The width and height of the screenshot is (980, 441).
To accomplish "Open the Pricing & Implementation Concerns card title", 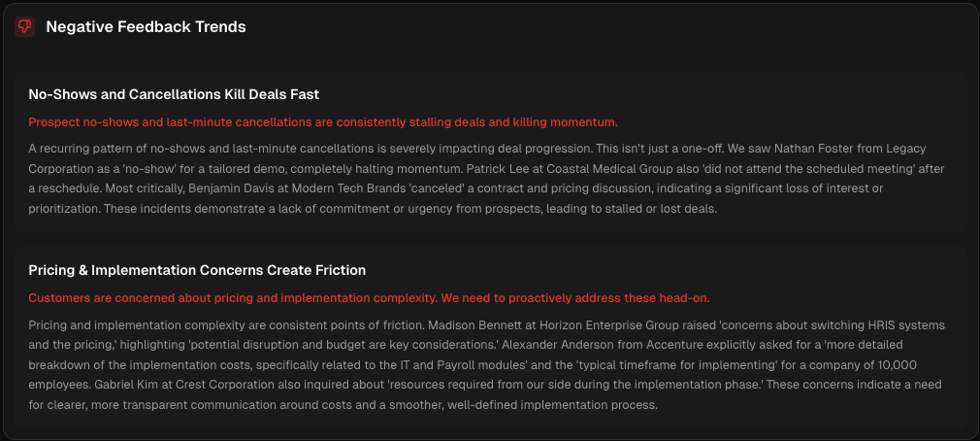I will click(197, 270).
